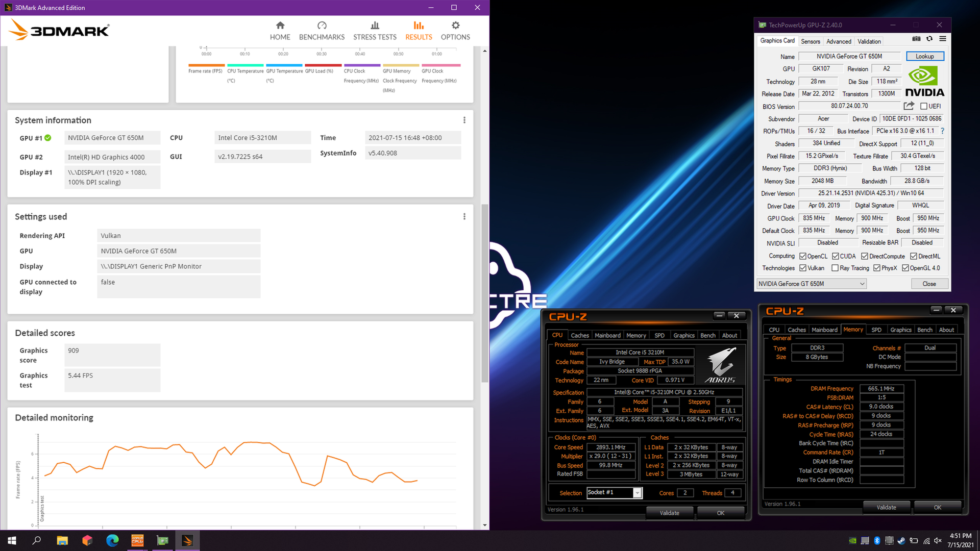Click the Bus Interface question mark in GPU-Z

click(x=942, y=131)
